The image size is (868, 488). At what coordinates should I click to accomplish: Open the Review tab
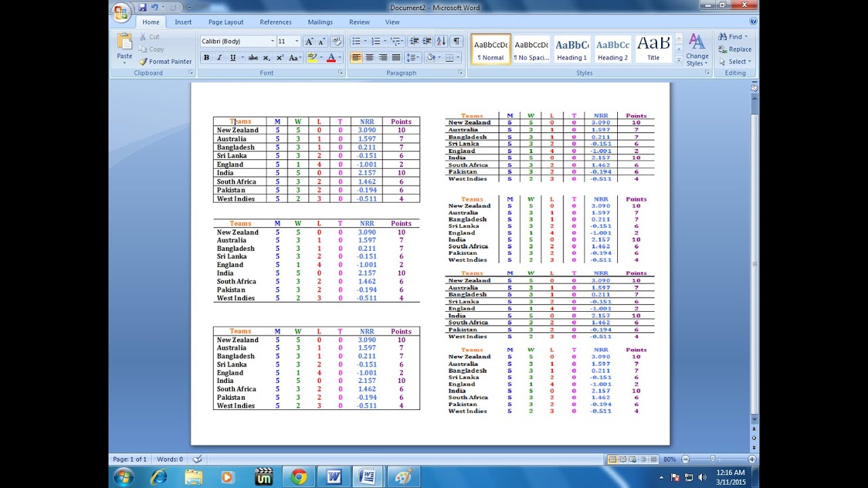pos(359,22)
